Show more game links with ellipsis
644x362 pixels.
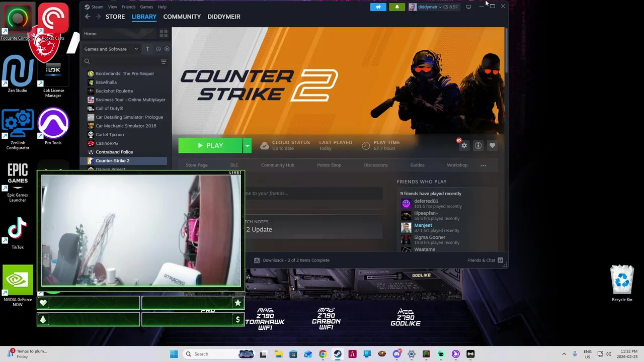[484, 165]
